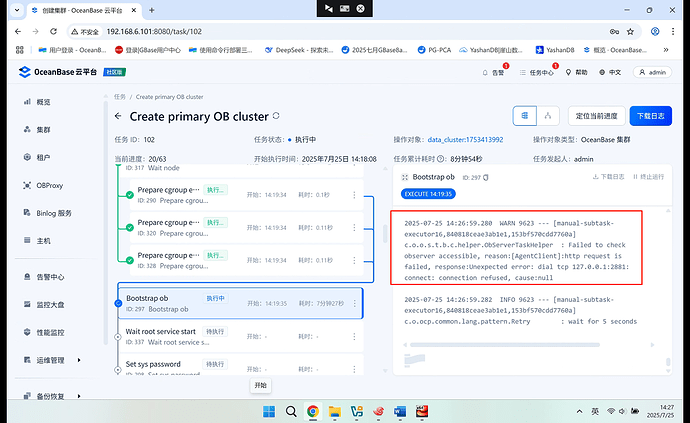
Task: Open 告警 bell notifications in header
Action: tap(494, 72)
